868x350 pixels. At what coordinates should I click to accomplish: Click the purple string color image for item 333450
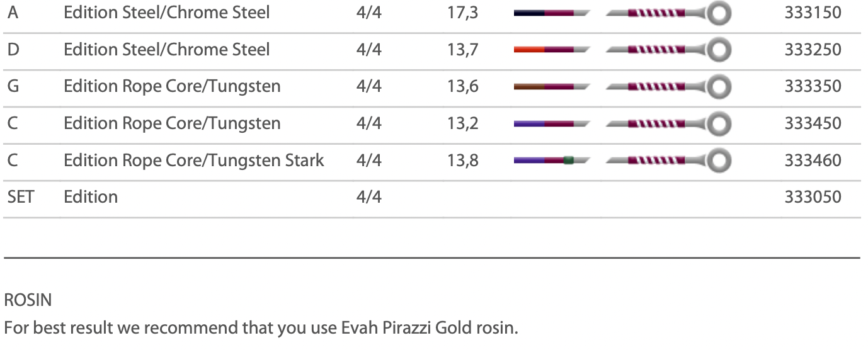click(x=551, y=123)
